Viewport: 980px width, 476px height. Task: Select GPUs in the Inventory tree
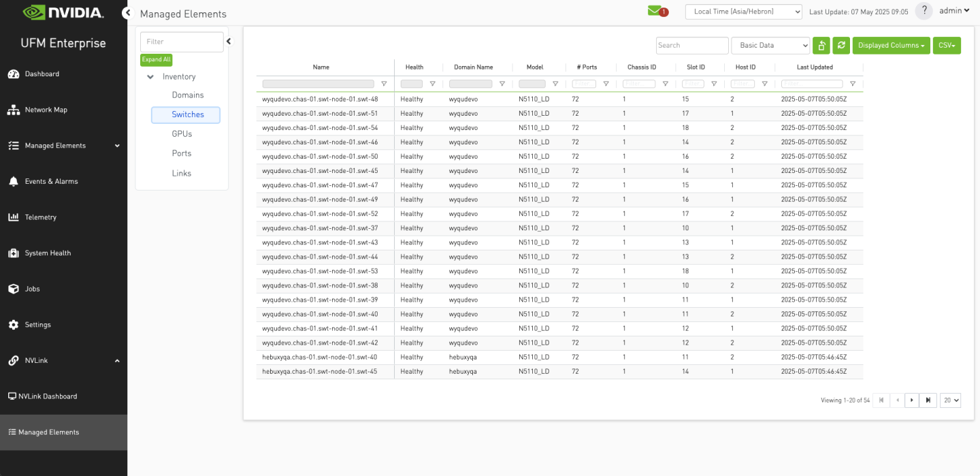[x=182, y=134]
